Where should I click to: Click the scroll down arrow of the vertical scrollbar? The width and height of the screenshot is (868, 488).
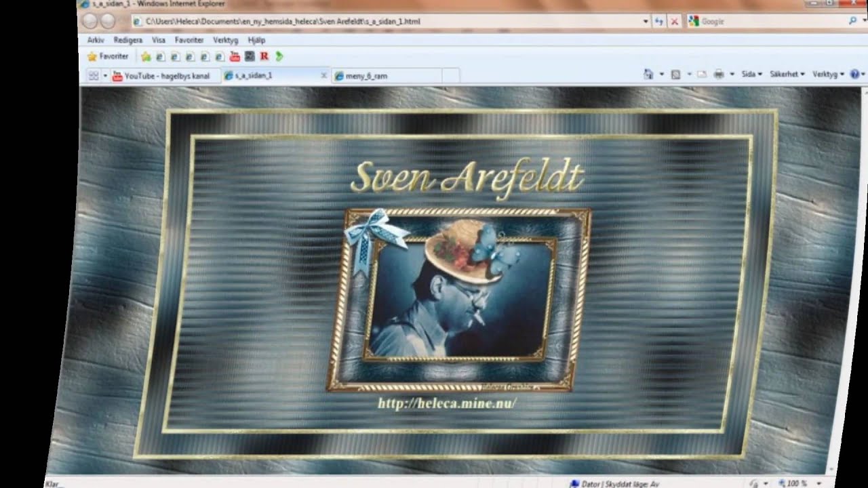(831, 469)
